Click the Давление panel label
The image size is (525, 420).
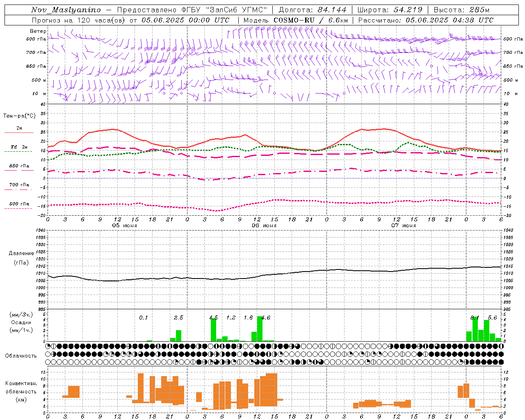click(21, 253)
